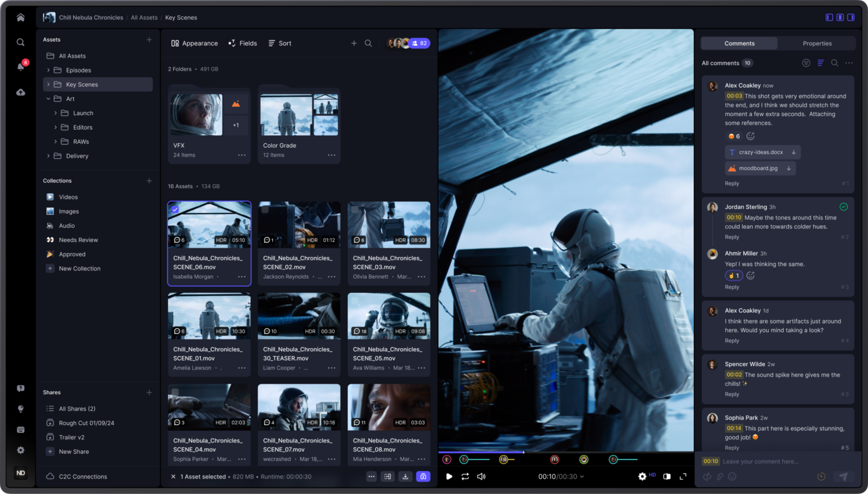The height and width of the screenshot is (494, 868).
Task: Mute the video player audio
Action: click(480, 477)
